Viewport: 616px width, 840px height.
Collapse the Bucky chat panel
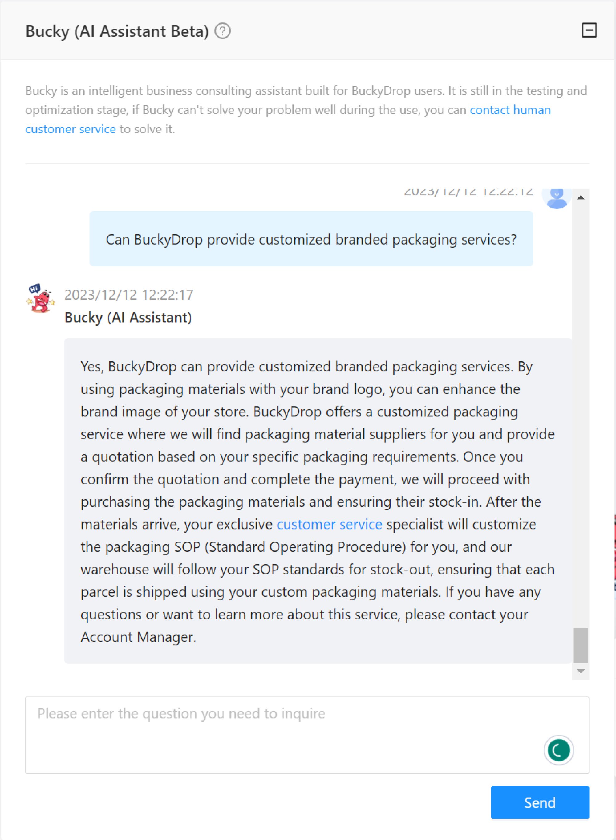point(589,30)
